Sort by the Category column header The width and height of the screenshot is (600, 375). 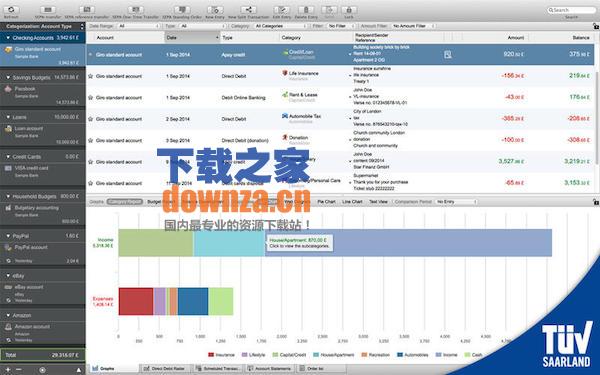coord(317,38)
